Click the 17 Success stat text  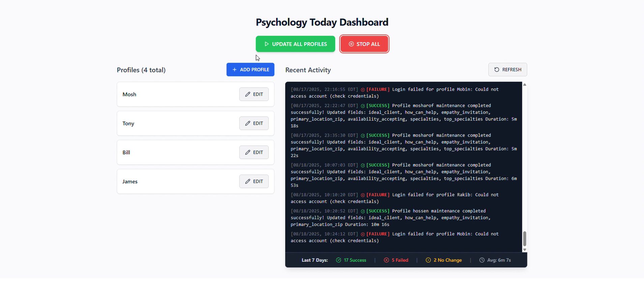click(x=355, y=260)
